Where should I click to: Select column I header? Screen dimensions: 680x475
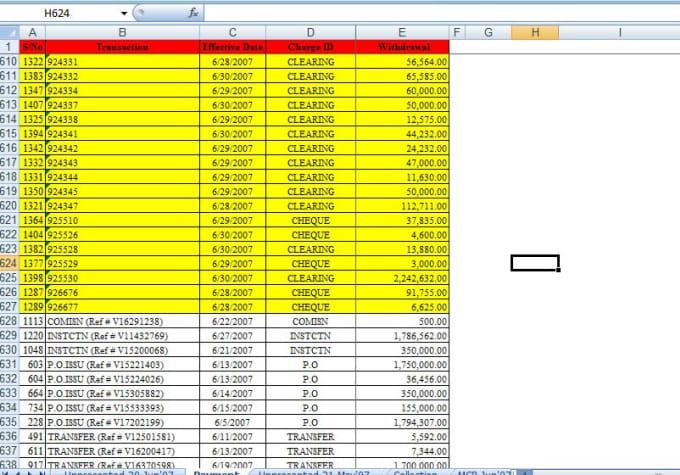[x=619, y=33]
